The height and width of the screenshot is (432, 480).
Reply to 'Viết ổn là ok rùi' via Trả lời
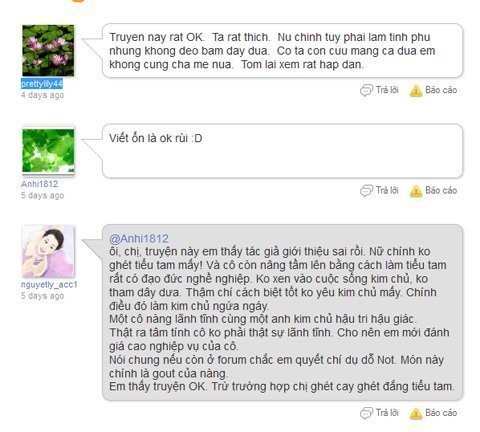[387, 190]
